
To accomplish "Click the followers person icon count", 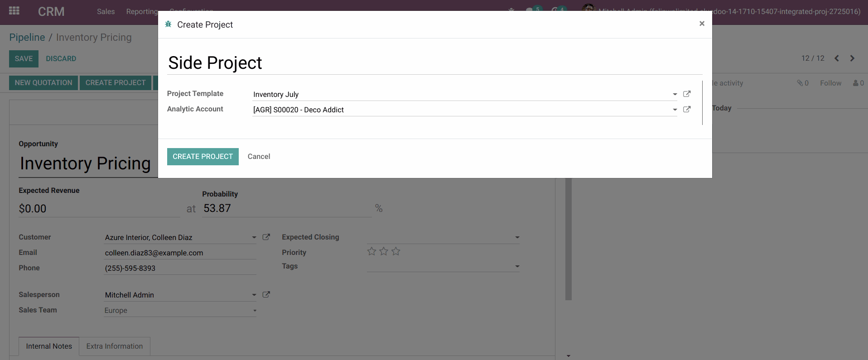I will [x=858, y=83].
